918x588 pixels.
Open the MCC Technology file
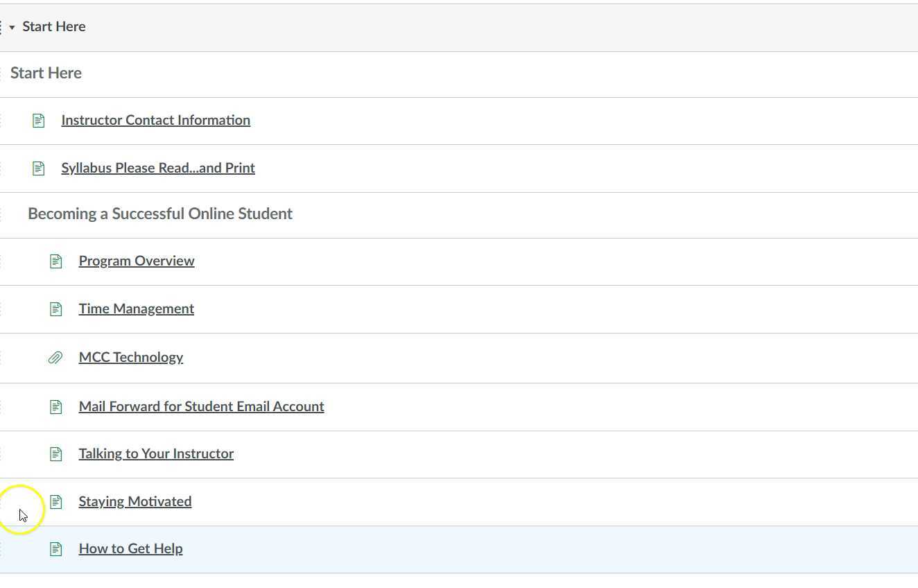tap(131, 357)
